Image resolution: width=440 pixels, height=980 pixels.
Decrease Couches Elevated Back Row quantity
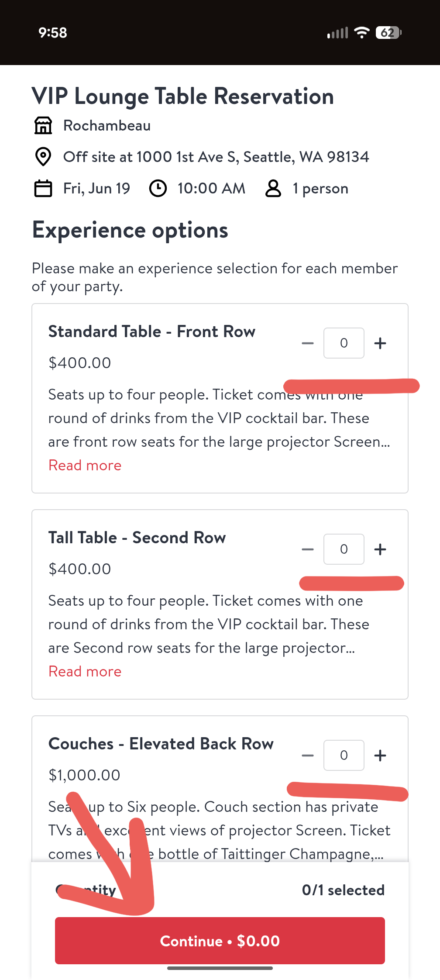(x=308, y=756)
